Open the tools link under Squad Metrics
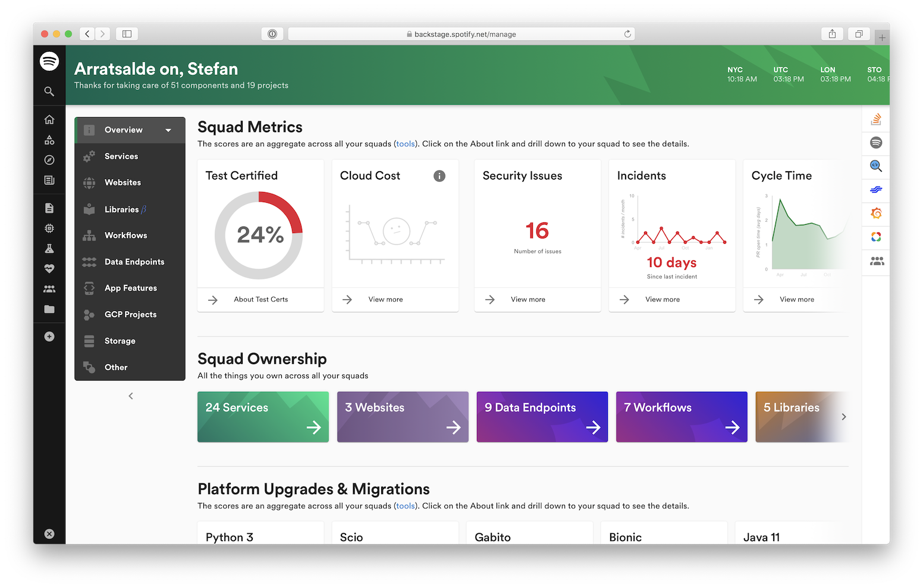 click(x=405, y=143)
